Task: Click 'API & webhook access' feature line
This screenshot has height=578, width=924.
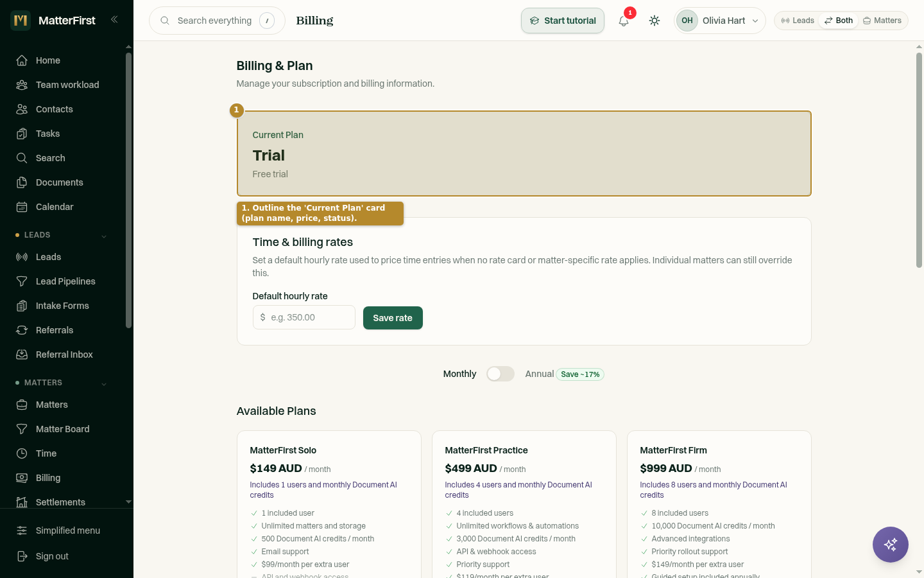Action: pos(496,552)
